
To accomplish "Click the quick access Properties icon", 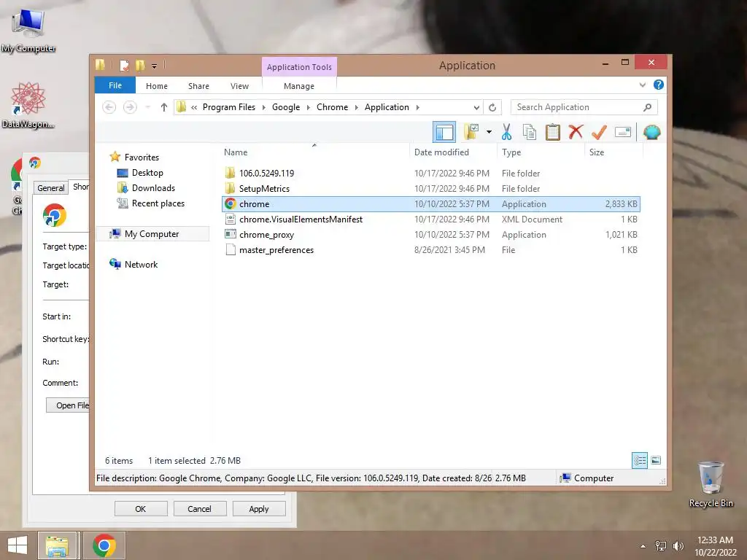I will click(x=124, y=65).
